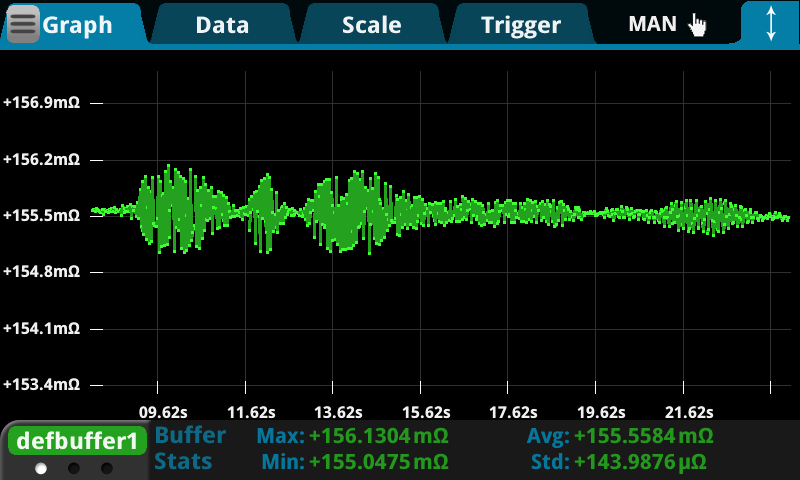Click the Buffer Stats label

click(x=190, y=448)
